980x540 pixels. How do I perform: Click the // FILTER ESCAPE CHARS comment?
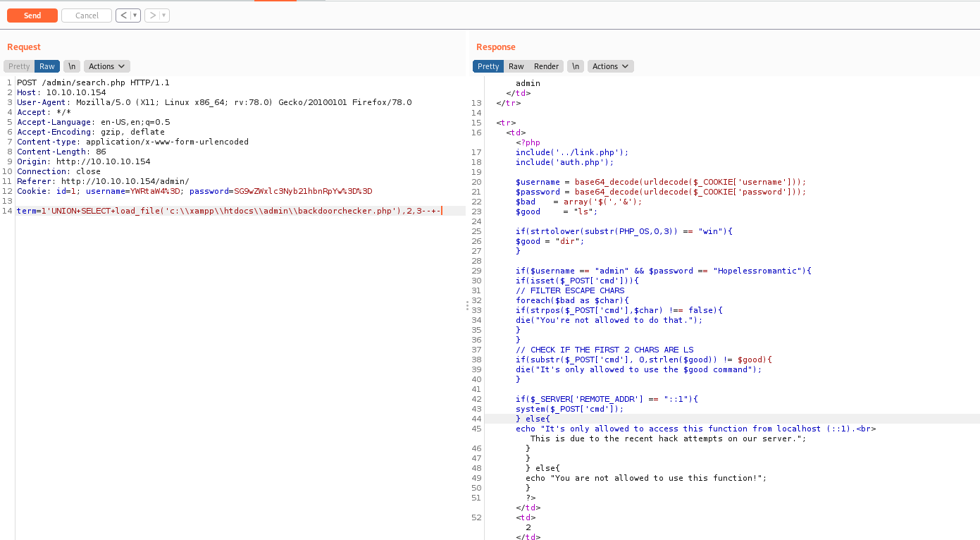pyautogui.click(x=569, y=290)
